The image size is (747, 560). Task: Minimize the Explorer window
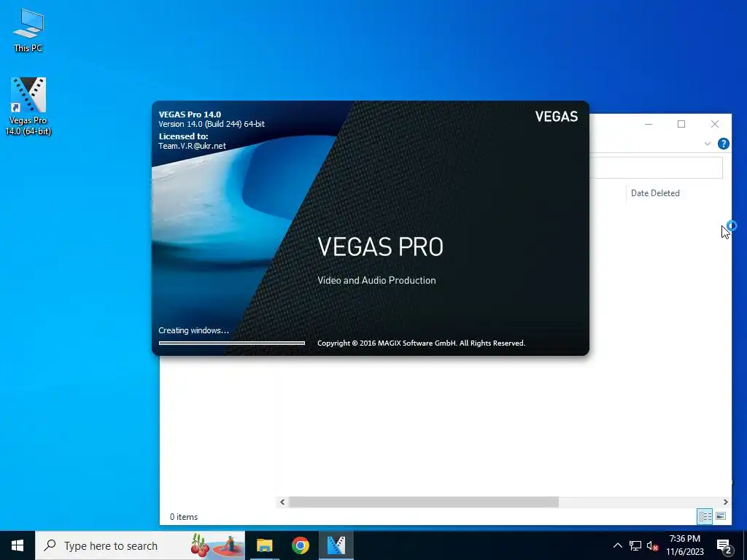[x=649, y=124]
